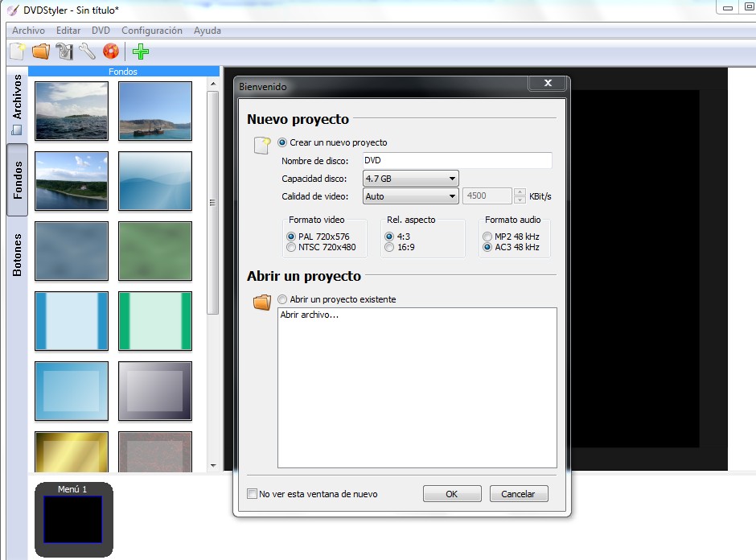Open the Editar menu
Screen dimensions: 756x560
pyautogui.click(x=68, y=31)
